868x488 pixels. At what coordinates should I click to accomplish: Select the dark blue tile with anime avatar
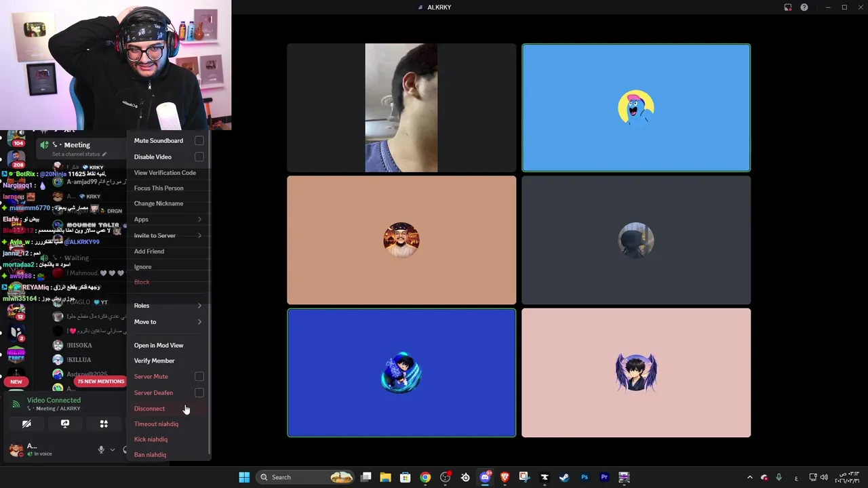(401, 373)
